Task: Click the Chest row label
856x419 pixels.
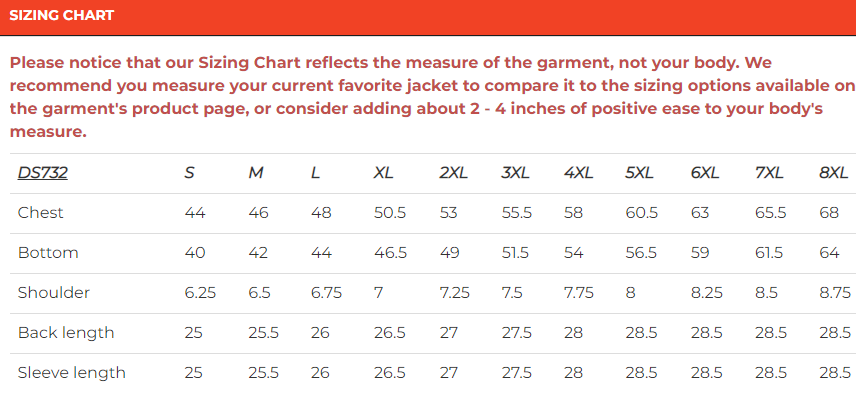Action: [41, 213]
